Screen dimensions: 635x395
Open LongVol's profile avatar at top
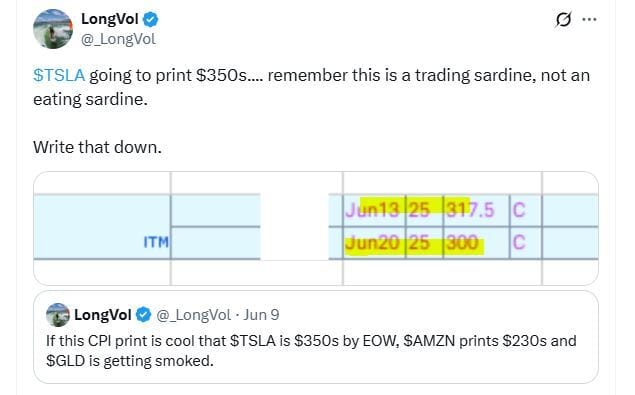coord(53,29)
